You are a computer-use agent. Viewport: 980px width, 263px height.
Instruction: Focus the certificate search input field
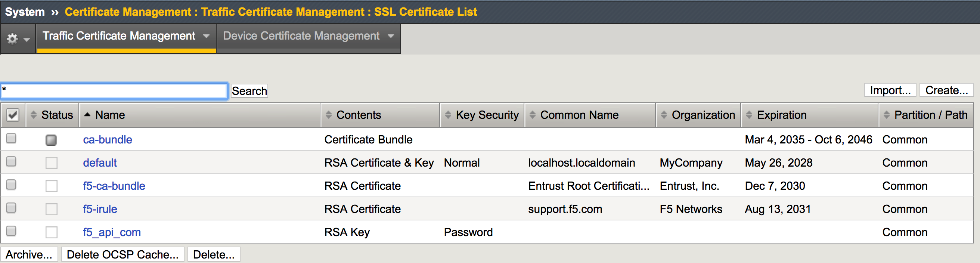point(114,91)
